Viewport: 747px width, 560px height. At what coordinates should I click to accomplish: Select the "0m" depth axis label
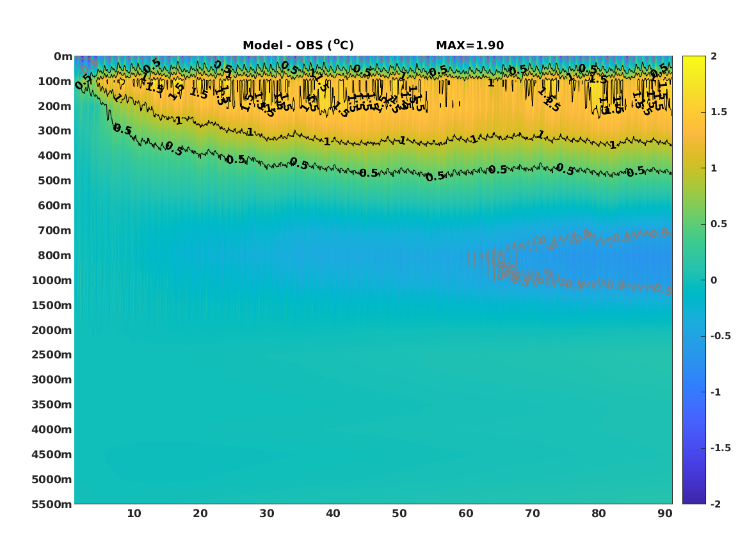[63, 57]
